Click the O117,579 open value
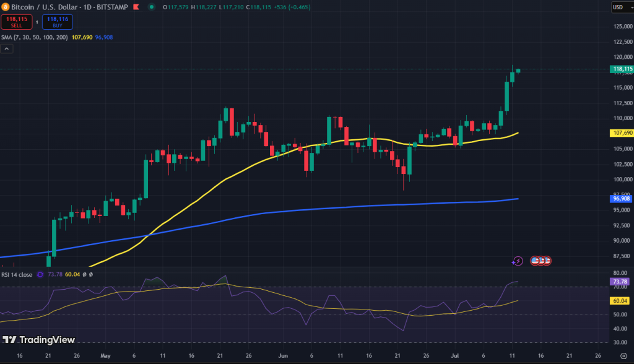 (x=175, y=7)
